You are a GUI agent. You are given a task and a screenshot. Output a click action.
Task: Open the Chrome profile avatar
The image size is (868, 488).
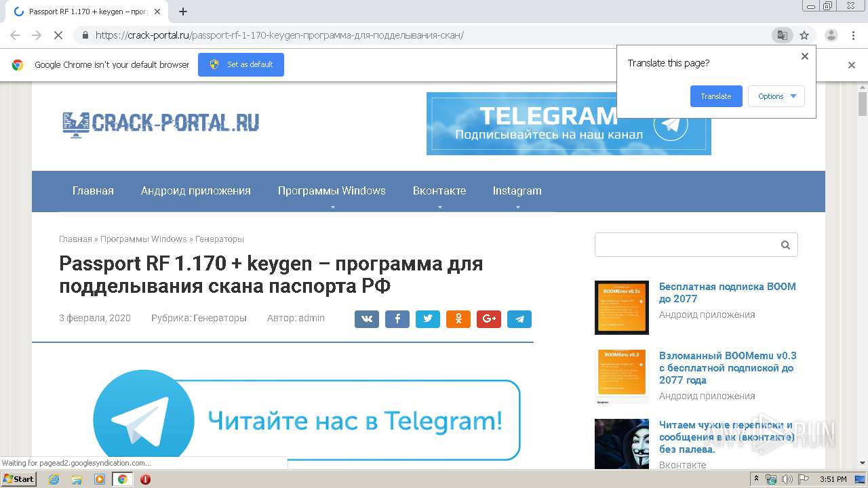click(831, 35)
